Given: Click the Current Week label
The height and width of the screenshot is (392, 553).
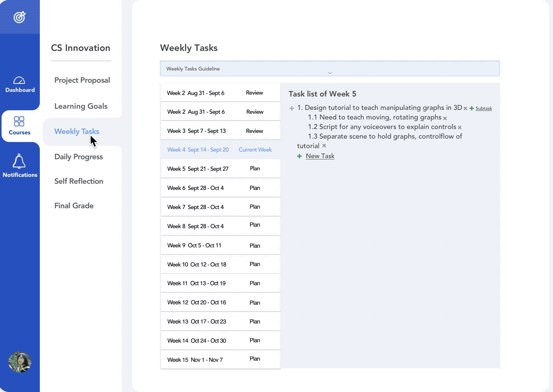Looking at the screenshot, I should coord(255,150).
